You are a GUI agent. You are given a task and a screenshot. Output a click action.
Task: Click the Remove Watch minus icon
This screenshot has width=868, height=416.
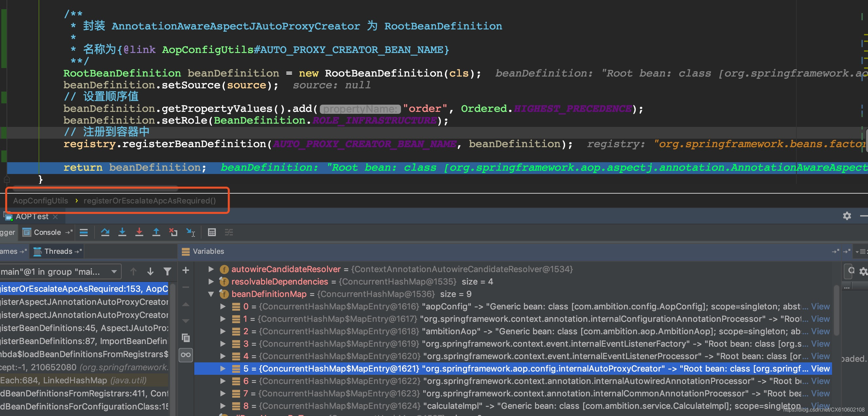pos(186,287)
